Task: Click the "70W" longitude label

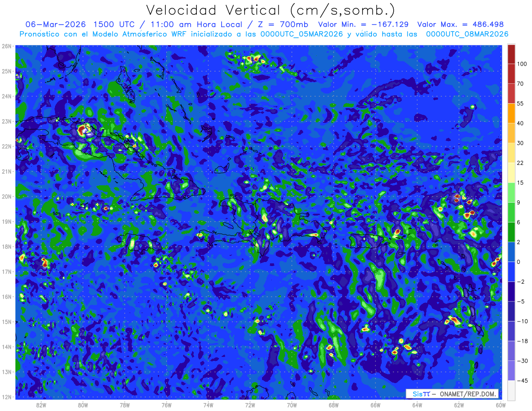Action: 292,405
